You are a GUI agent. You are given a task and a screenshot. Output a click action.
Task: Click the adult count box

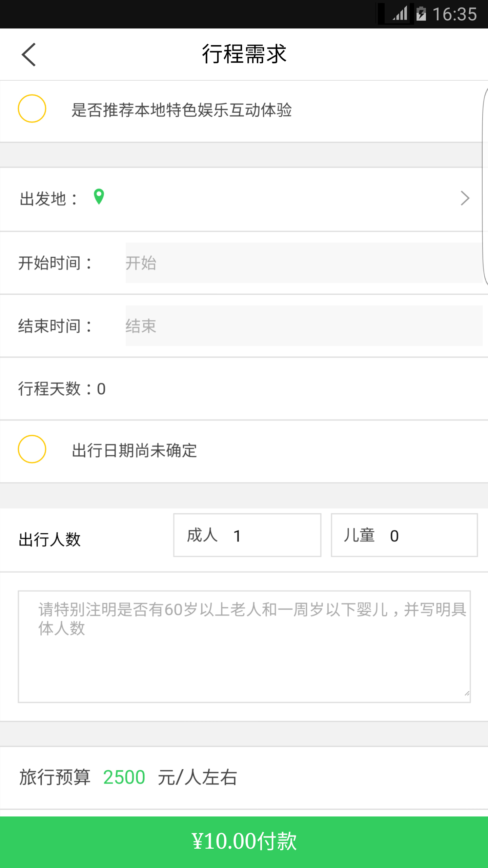tap(247, 535)
